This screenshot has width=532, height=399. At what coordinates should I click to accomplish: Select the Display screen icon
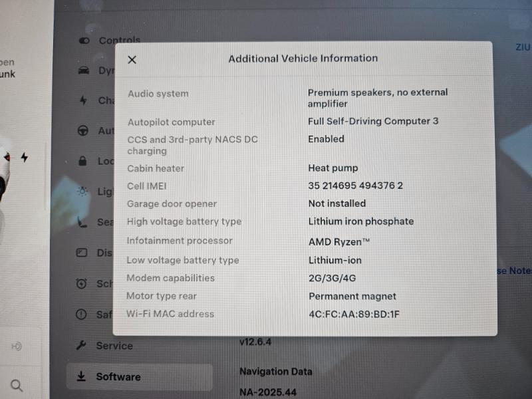[82, 253]
